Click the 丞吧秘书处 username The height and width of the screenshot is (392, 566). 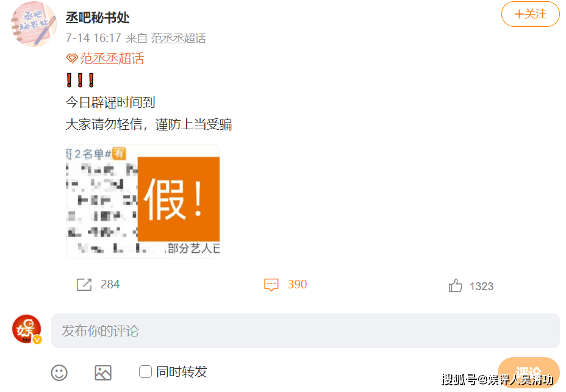point(98,17)
